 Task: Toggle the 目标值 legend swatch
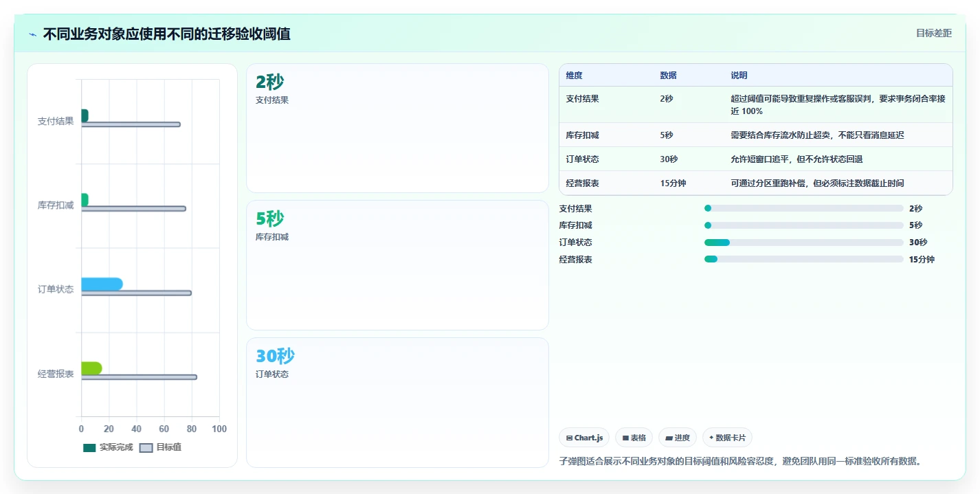[146, 448]
